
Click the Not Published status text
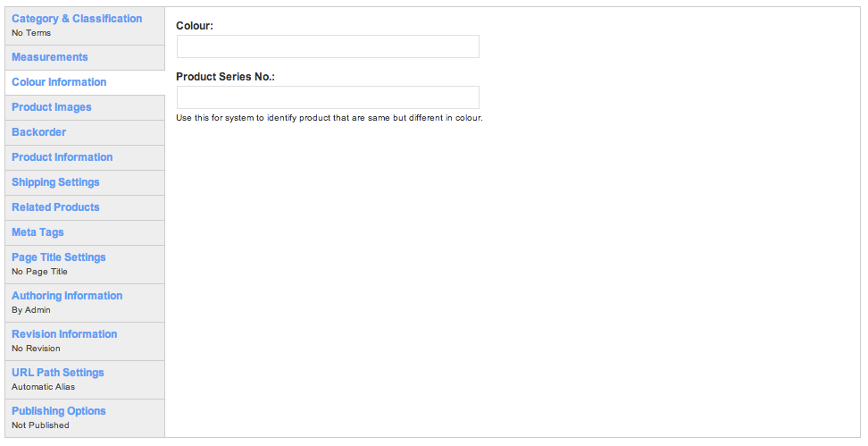click(40, 425)
